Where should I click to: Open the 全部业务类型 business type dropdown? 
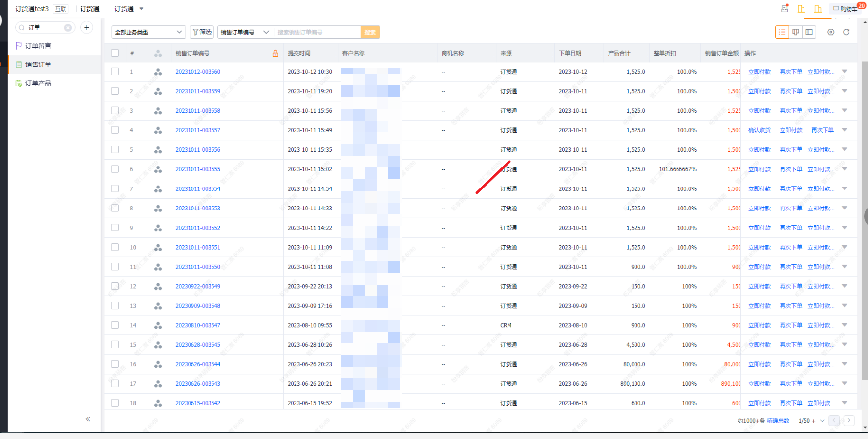tap(148, 32)
